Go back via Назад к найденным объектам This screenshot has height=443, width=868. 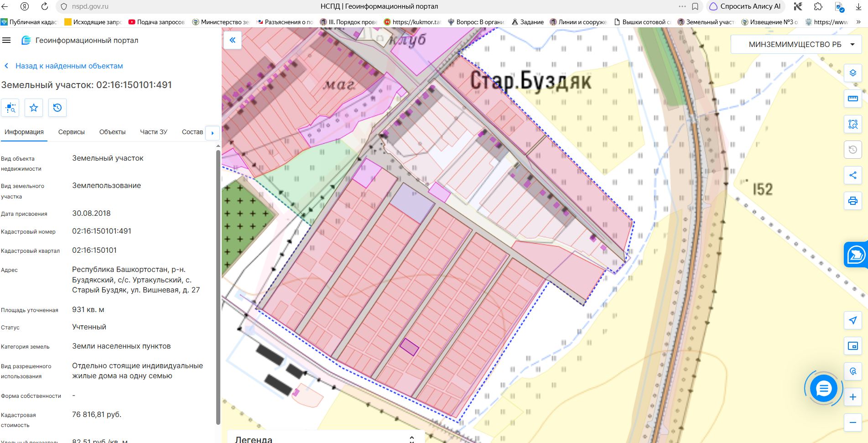64,66
